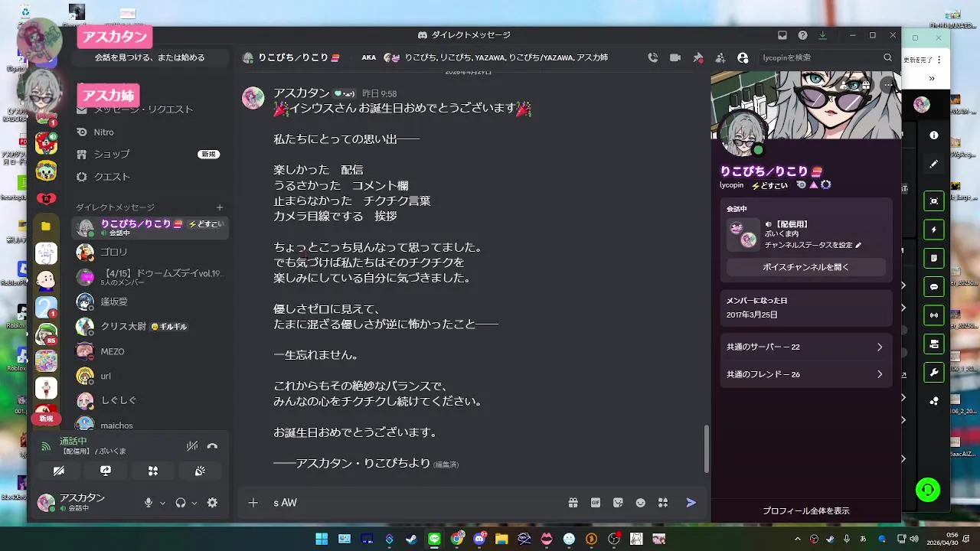This screenshot has height=551, width=980.
Task: Toggle noise suppression in voice panel
Action: [192, 446]
